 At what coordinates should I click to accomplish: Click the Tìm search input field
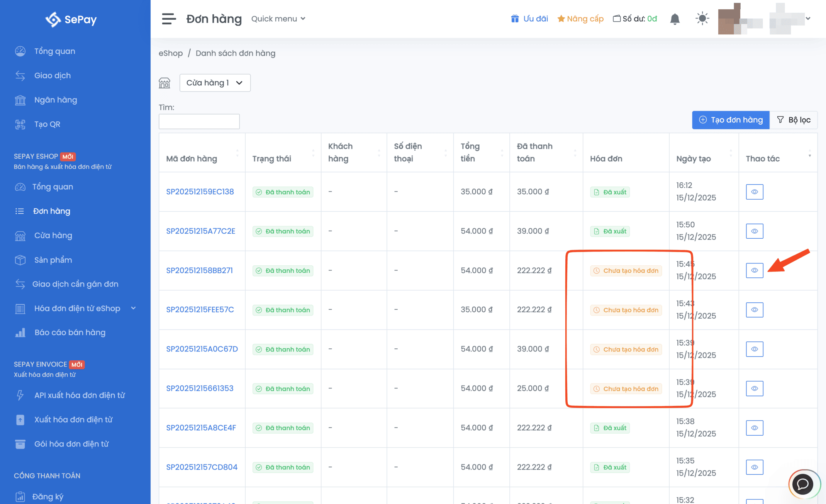(199, 121)
